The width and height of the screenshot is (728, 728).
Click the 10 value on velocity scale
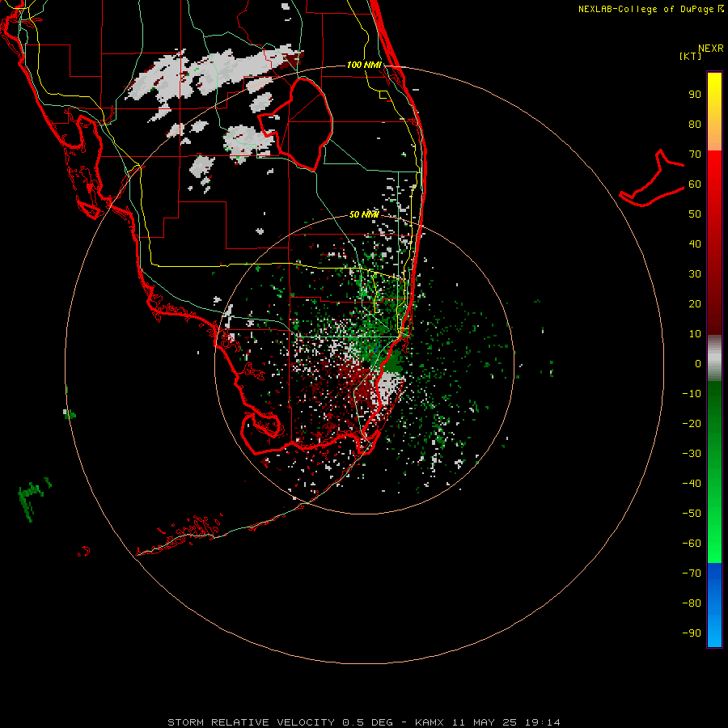pos(695,334)
